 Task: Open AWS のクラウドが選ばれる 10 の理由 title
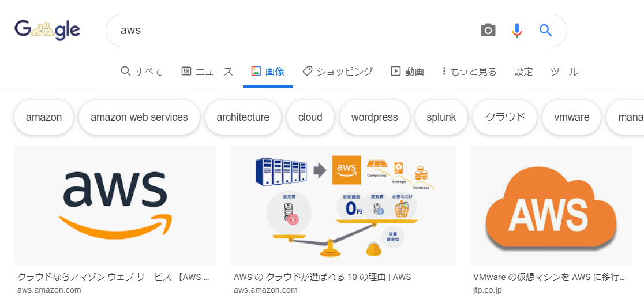tap(323, 277)
